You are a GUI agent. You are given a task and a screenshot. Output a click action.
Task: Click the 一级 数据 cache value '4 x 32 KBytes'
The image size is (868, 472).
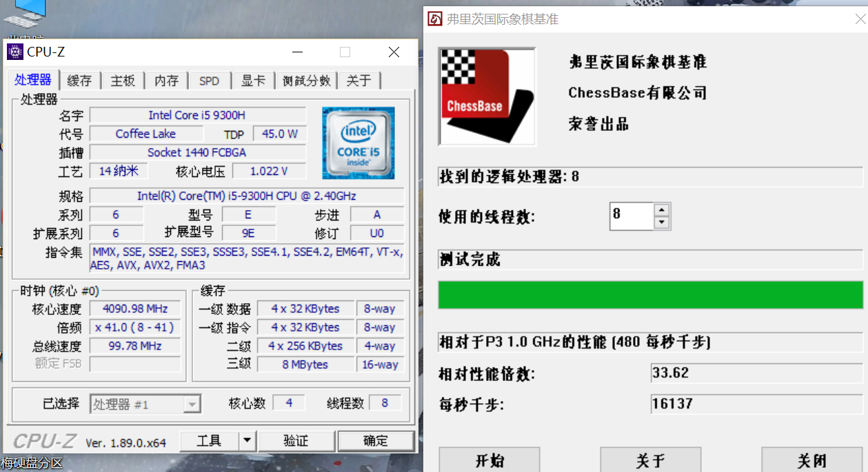[x=305, y=309]
